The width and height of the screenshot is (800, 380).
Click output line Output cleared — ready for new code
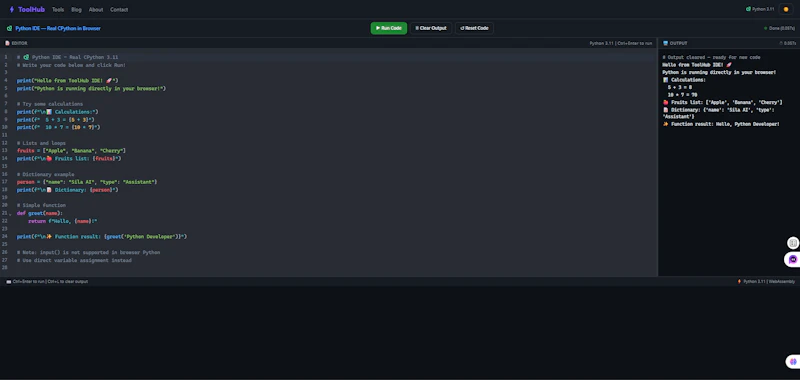tap(711, 57)
